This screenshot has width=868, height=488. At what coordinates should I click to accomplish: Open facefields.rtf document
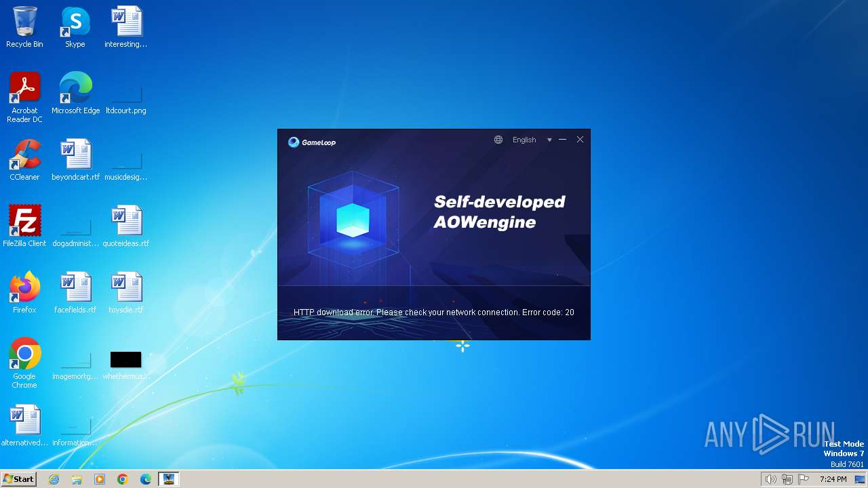(x=75, y=293)
